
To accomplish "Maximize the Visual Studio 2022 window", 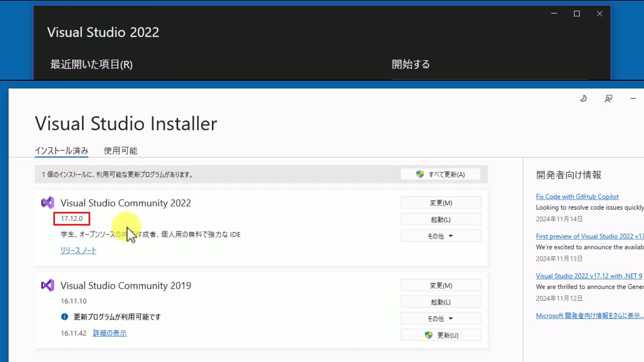I will click(577, 14).
